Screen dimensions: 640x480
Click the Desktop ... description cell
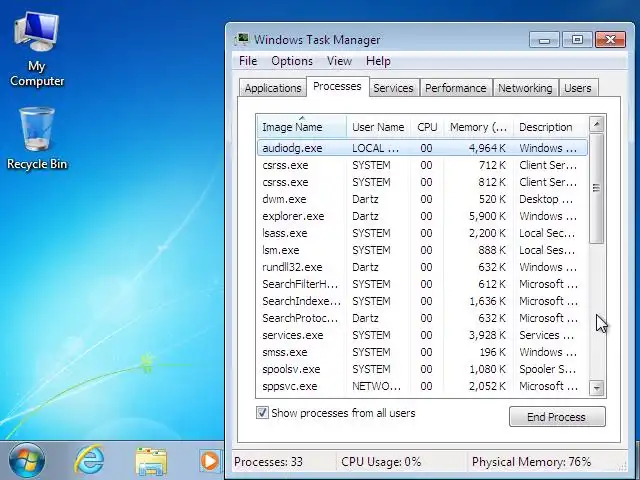(x=546, y=199)
